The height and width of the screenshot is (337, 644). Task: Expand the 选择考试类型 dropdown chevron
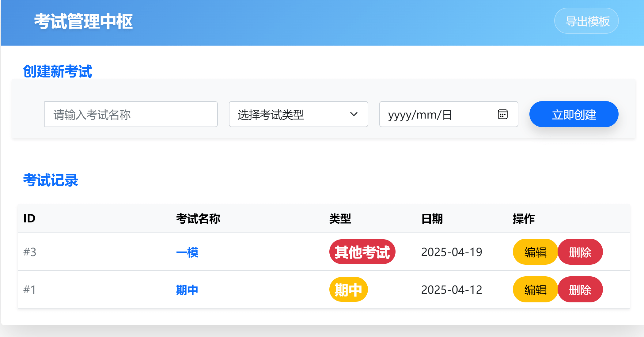click(x=354, y=114)
